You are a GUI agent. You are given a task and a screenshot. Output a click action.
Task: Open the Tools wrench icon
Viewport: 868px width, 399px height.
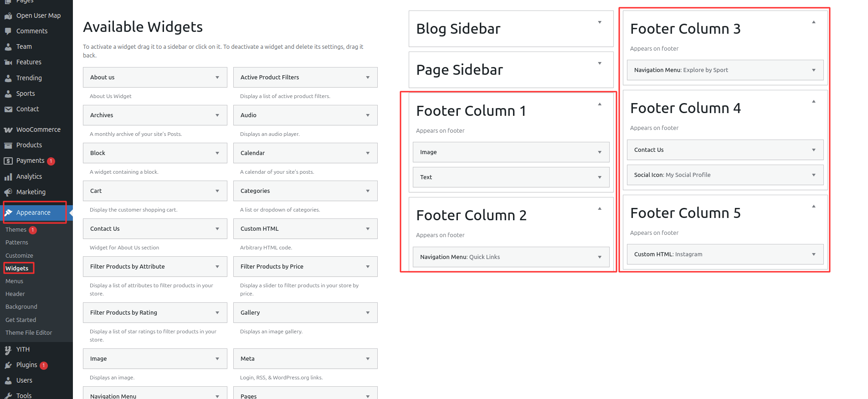(x=8, y=395)
